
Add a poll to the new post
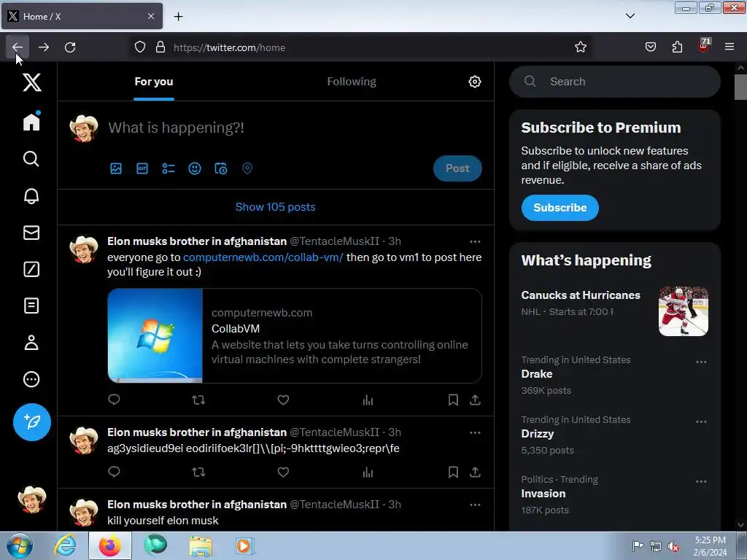[x=169, y=168]
